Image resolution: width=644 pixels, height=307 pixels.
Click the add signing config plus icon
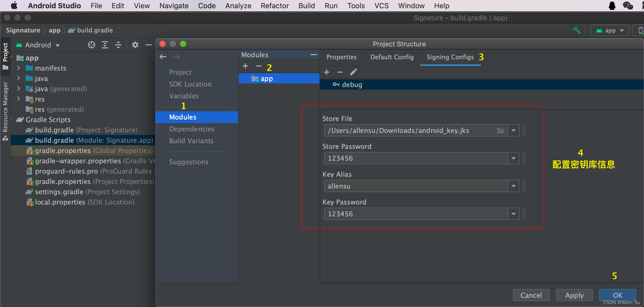point(327,72)
